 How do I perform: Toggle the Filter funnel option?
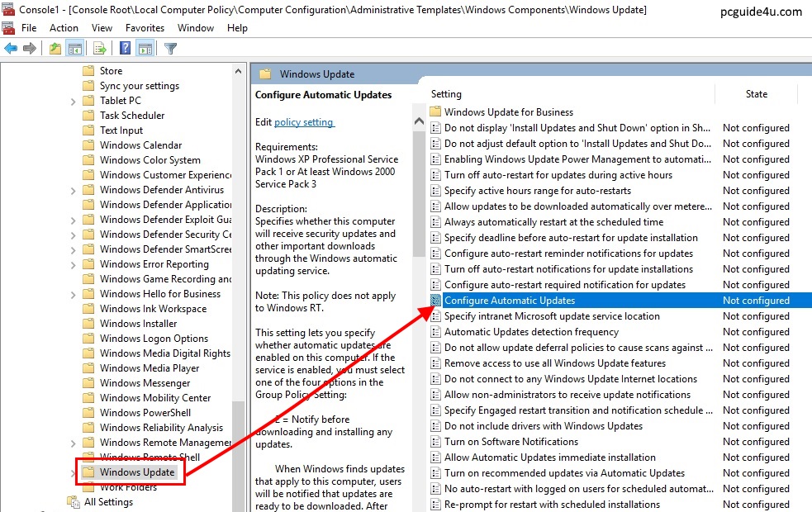[171, 48]
